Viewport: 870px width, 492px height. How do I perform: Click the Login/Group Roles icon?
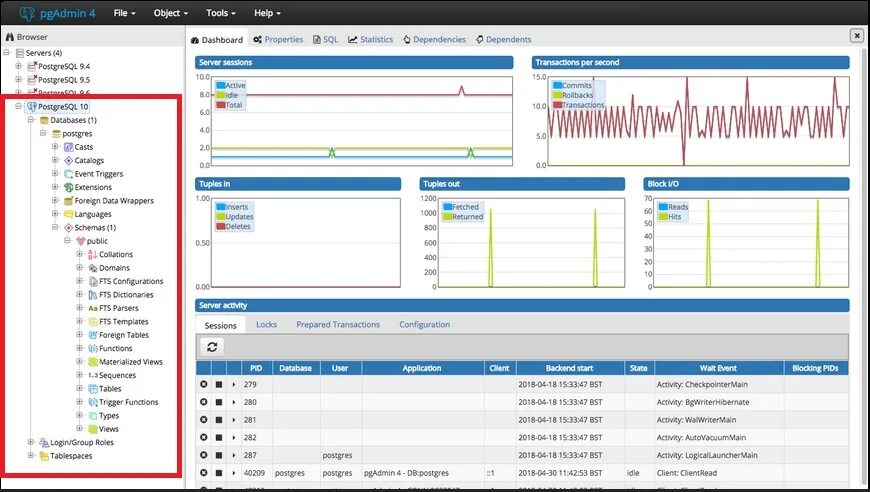point(44,443)
